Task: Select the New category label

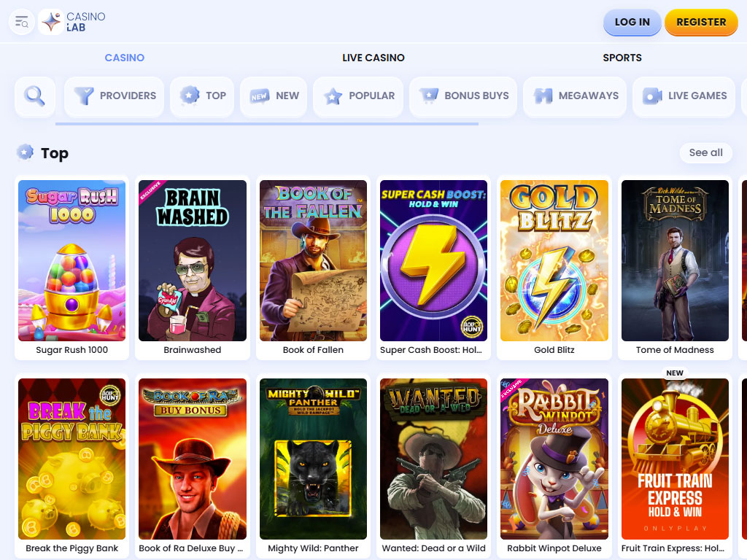Action: pos(287,96)
